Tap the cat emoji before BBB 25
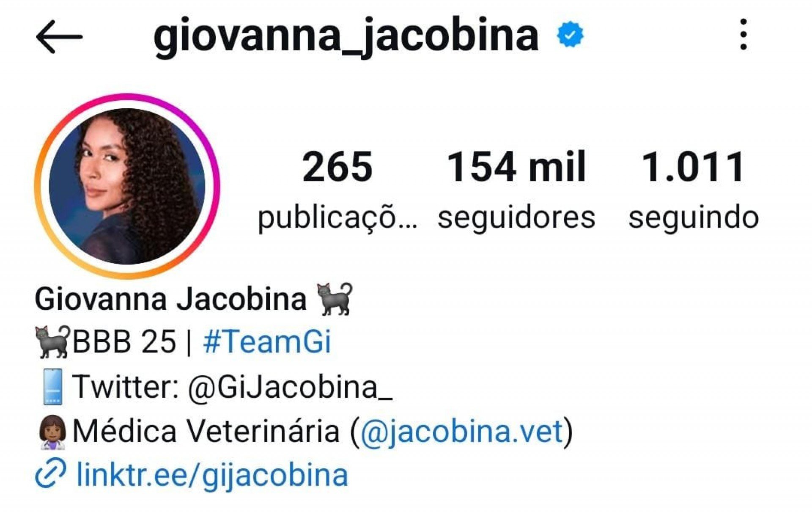This screenshot has height=512, width=812. click(52, 341)
